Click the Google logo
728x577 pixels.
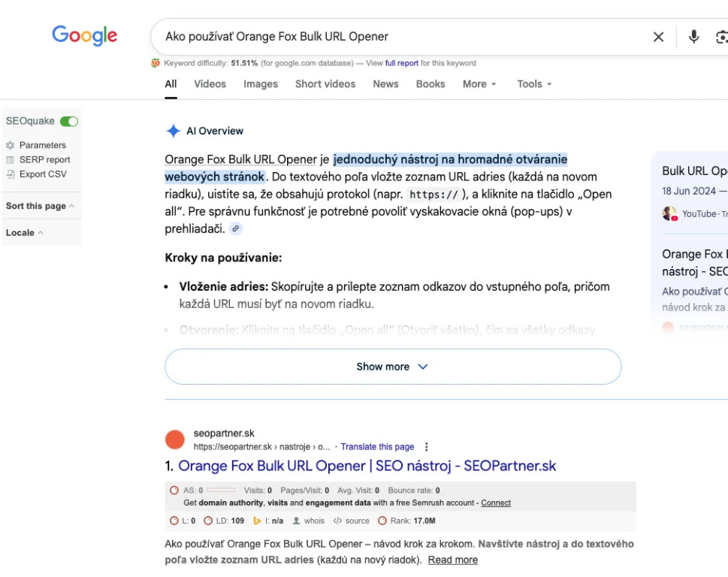click(84, 35)
